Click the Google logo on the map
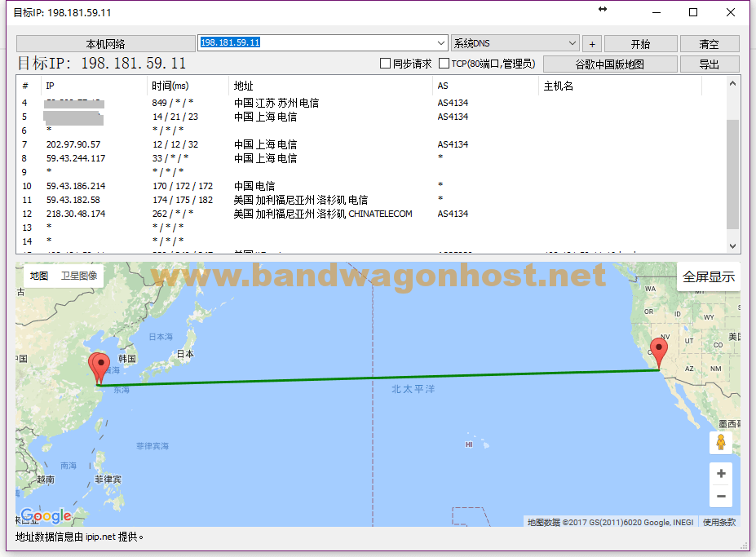Image resolution: width=756 pixels, height=557 pixels. 46,516
